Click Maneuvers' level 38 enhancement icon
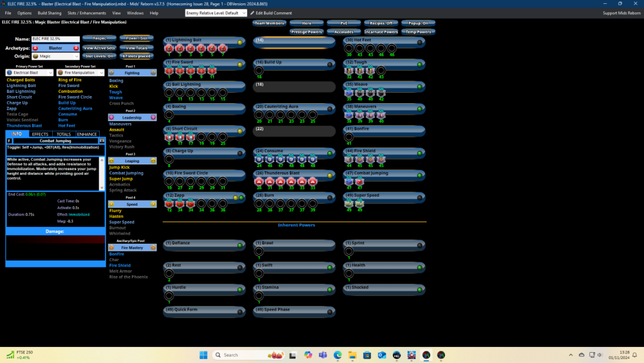The width and height of the screenshot is (644, 363). point(348,115)
